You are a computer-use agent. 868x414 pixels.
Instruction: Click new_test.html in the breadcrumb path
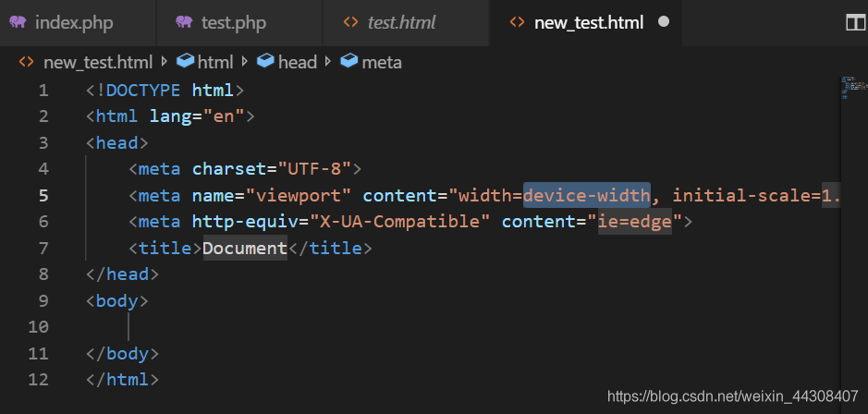pos(98,63)
